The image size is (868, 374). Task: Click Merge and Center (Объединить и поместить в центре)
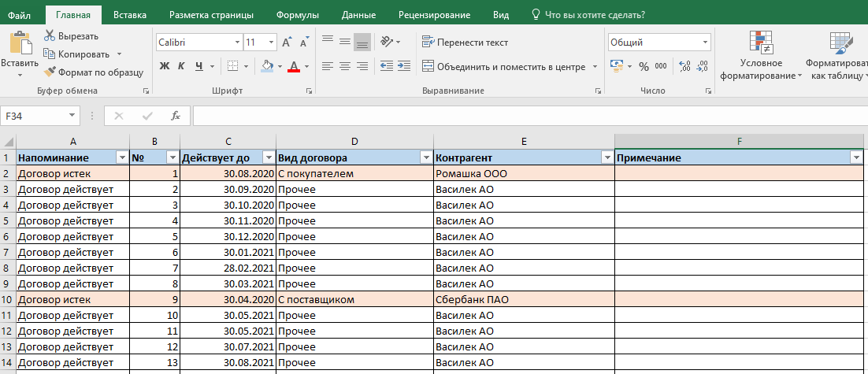coord(504,67)
